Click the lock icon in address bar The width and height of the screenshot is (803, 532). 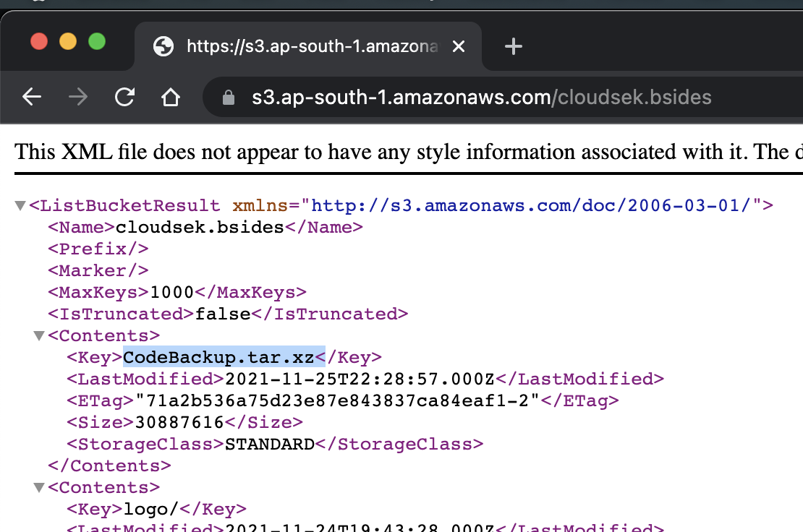point(229,97)
